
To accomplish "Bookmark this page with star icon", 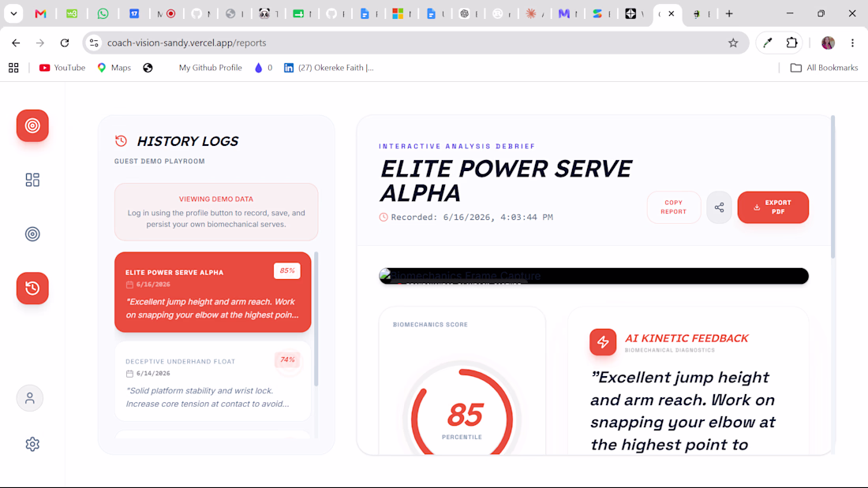I will pos(733,43).
